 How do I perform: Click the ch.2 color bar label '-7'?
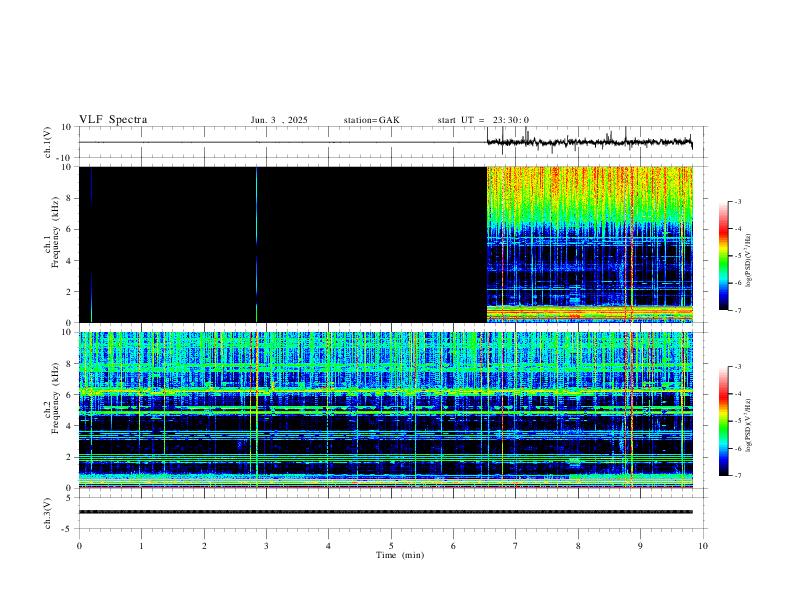(x=737, y=476)
